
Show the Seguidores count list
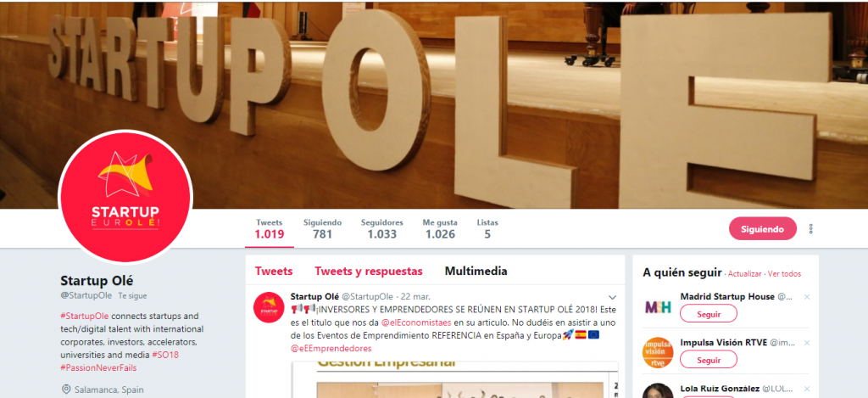pos(382,229)
